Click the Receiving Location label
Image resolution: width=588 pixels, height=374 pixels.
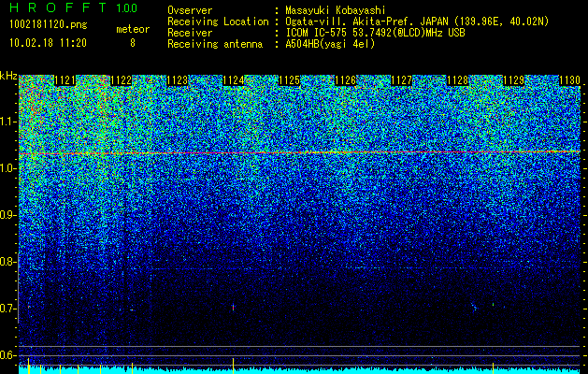pos(218,22)
